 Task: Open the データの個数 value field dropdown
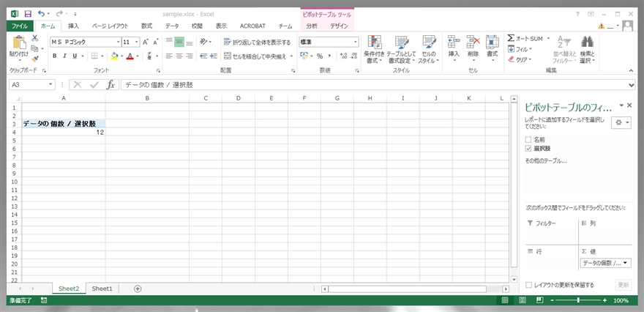[626, 263]
